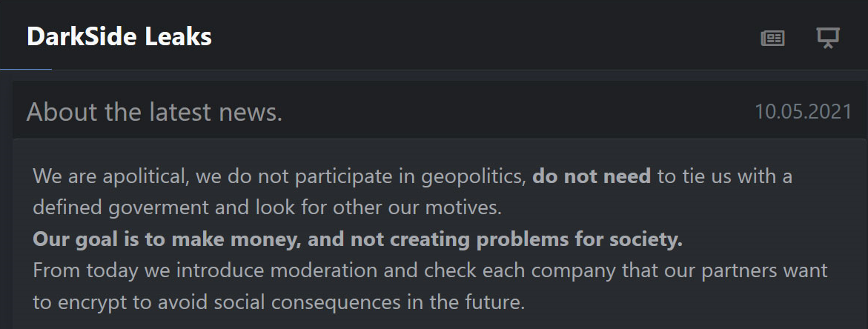The height and width of the screenshot is (329, 868).
Task: Open the 'About the latest news.' post heading
Action: [x=154, y=112]
